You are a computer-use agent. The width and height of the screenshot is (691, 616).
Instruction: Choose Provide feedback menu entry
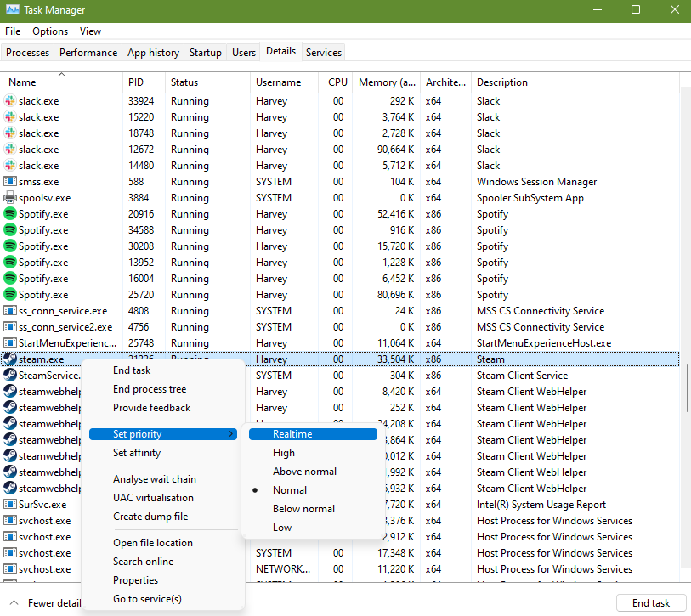(163, 408)
